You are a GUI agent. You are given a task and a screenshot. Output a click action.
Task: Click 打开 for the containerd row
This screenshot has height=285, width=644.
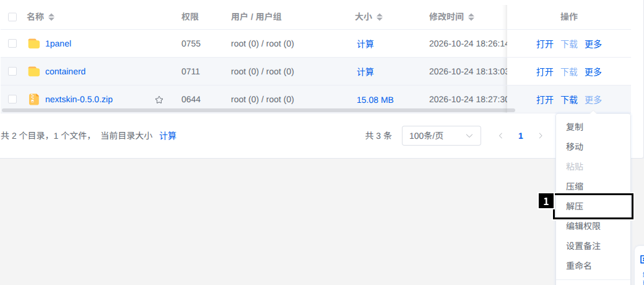pyautogui.click(x=544, y=72)
